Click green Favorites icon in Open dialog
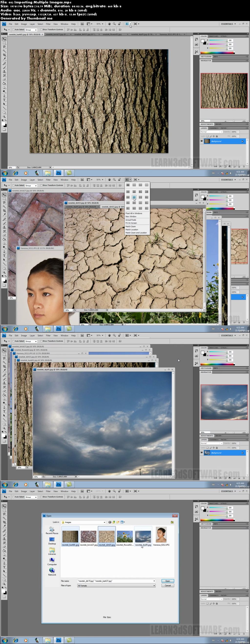Image resolution: width=250 pixels, height=644 pixels. tap(172, 522)
